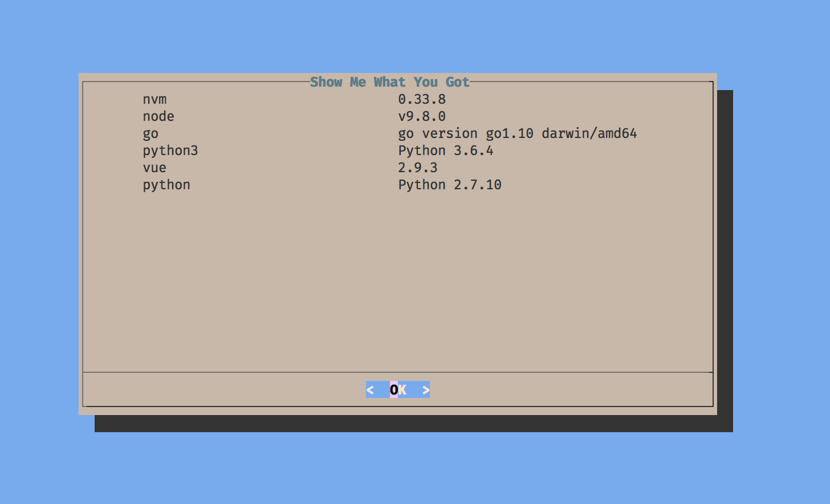Click nvm version value 0.33.8
Screen dimensions: 830x504
click(422, 99)
